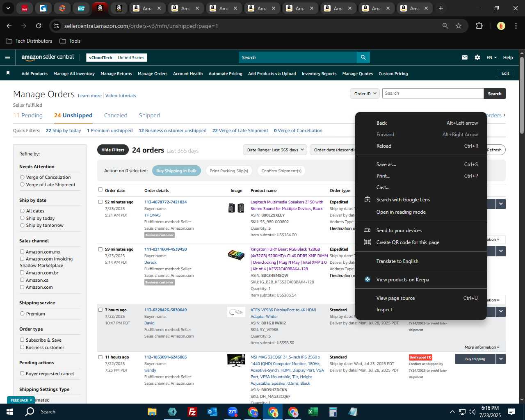Open Excel from the taskbar
The height and width of the screenshot is (420, 525).
pyautogui.click(x=313, y=412)
